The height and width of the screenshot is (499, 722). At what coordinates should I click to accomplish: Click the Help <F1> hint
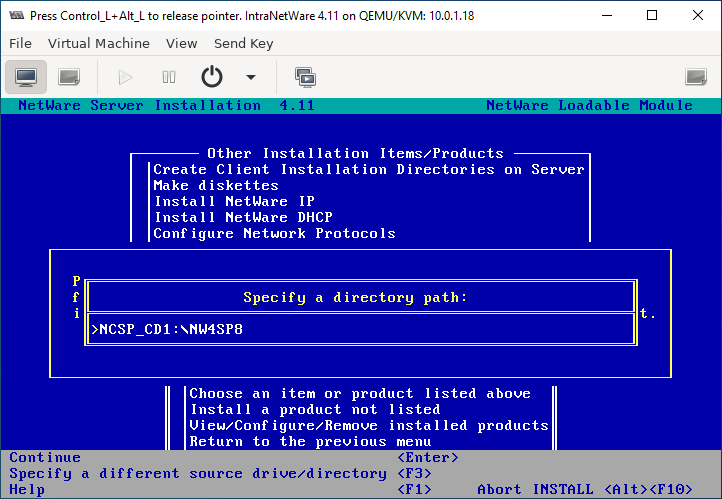point(221,489)
